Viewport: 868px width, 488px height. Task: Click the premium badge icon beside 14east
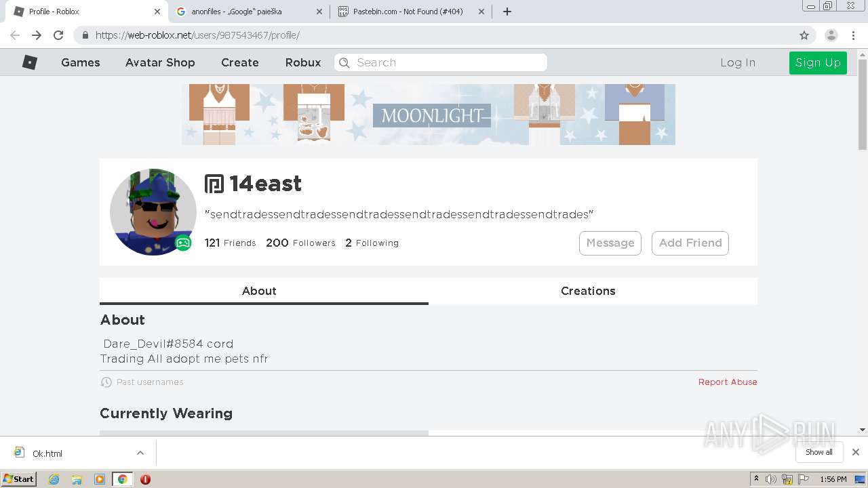tap(214, 184)
